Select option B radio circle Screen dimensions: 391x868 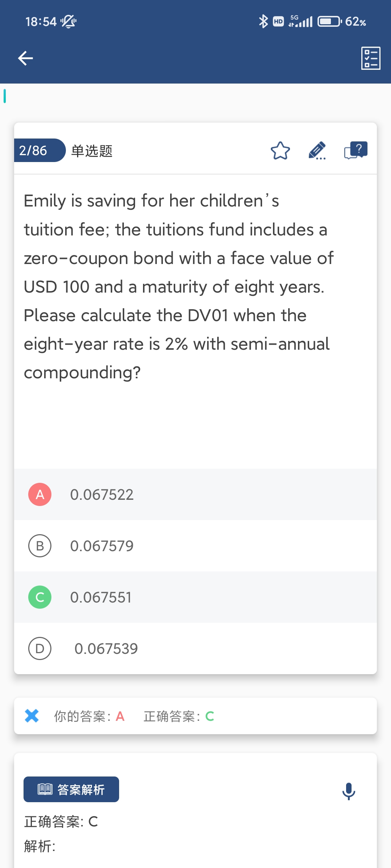click(40, 546)
